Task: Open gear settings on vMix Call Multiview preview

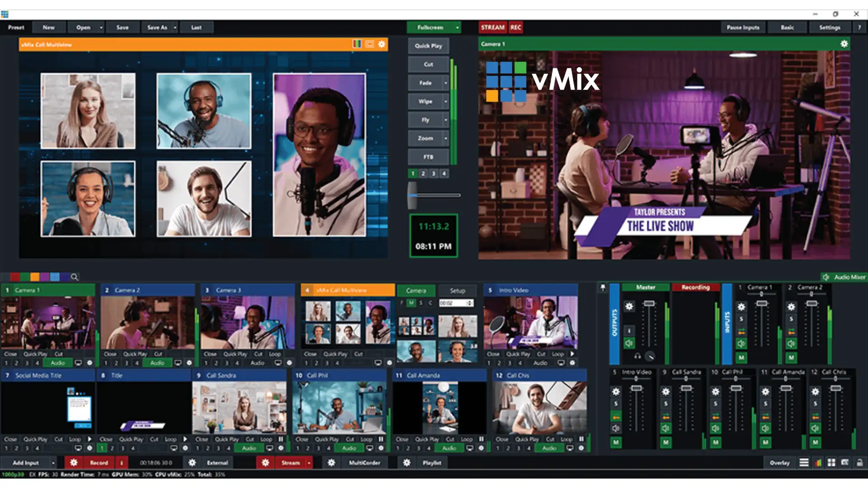Action: coord(382,44)
